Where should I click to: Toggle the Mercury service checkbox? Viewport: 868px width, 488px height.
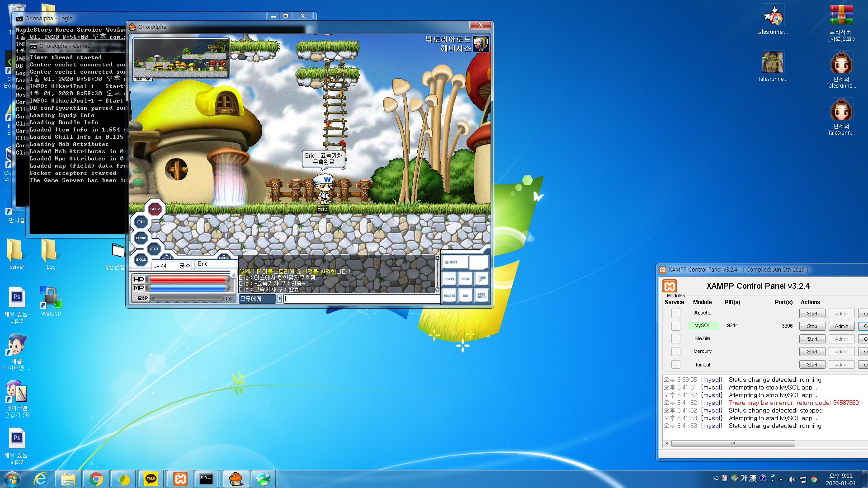675,351
